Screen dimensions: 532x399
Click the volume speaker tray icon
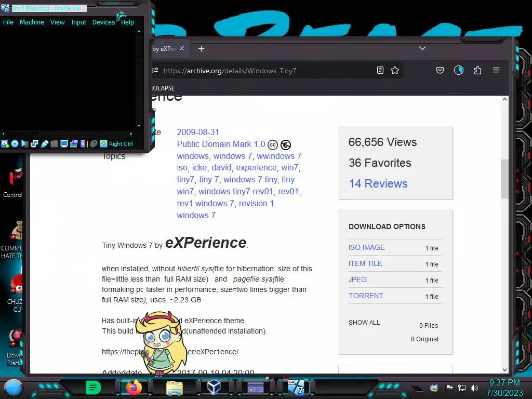(474, 388)
